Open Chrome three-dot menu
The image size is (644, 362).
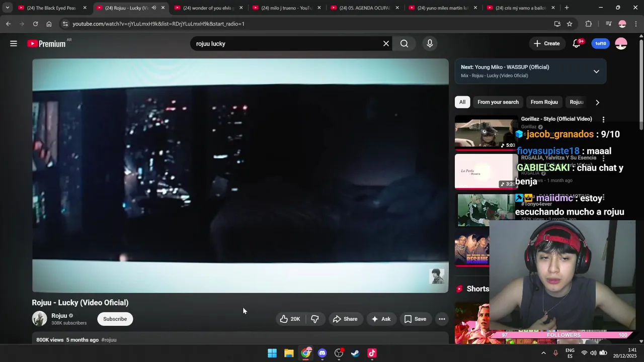pos(636,24)
